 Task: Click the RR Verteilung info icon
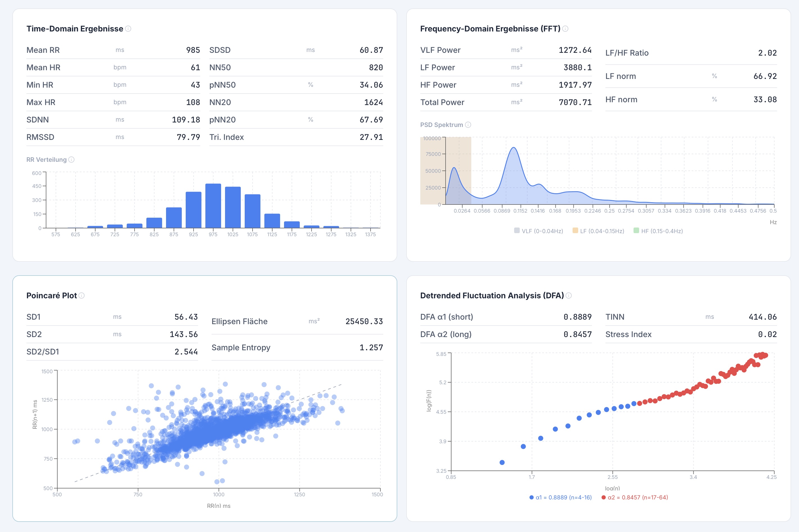point(72,160)
